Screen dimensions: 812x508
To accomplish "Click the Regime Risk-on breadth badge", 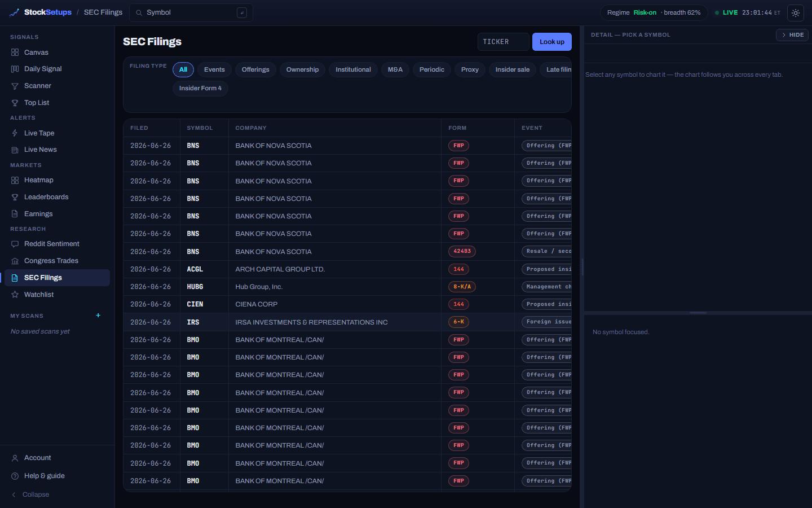I will (654, 12).
